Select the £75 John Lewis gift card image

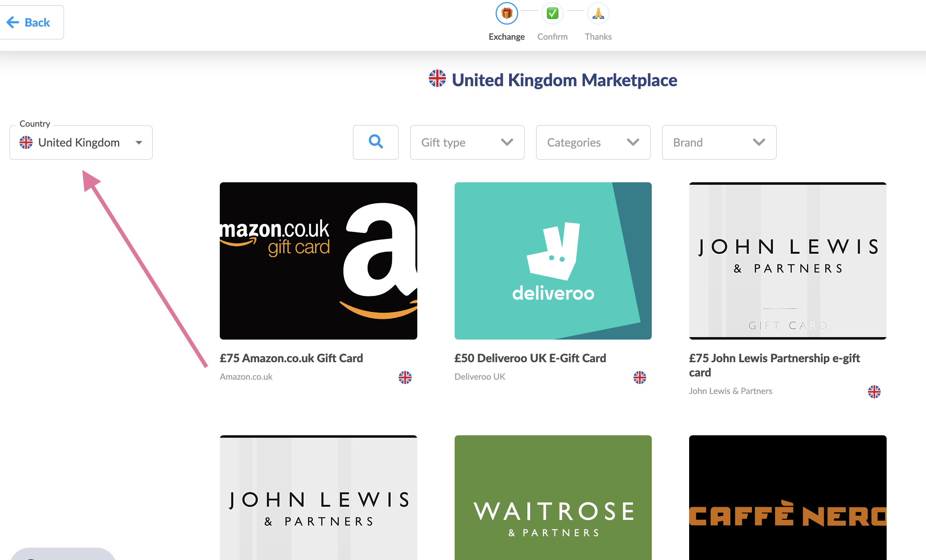(788, 261)
